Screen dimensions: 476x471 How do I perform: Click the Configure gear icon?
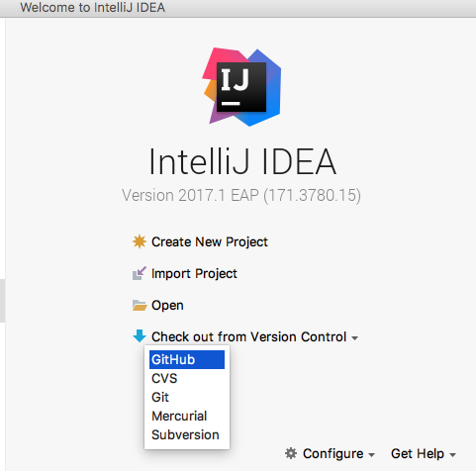[291, 453]
